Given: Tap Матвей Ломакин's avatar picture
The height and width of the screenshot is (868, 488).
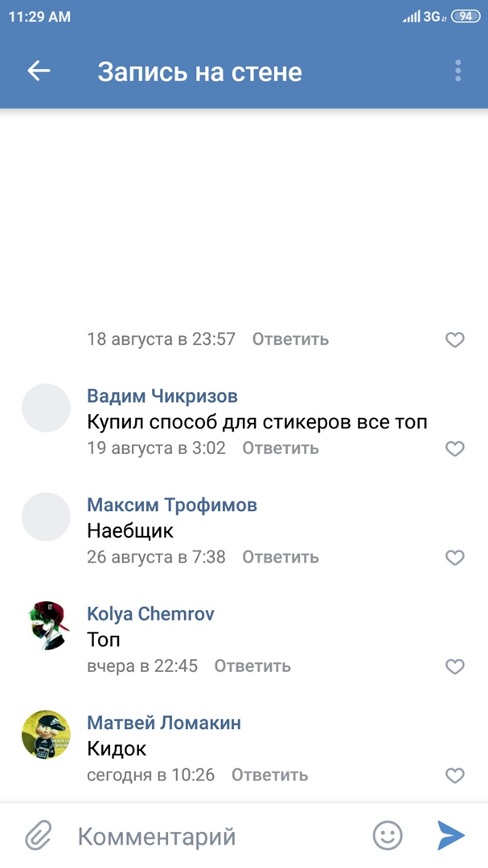Looking at the screenshot, I should pos(46,735).
